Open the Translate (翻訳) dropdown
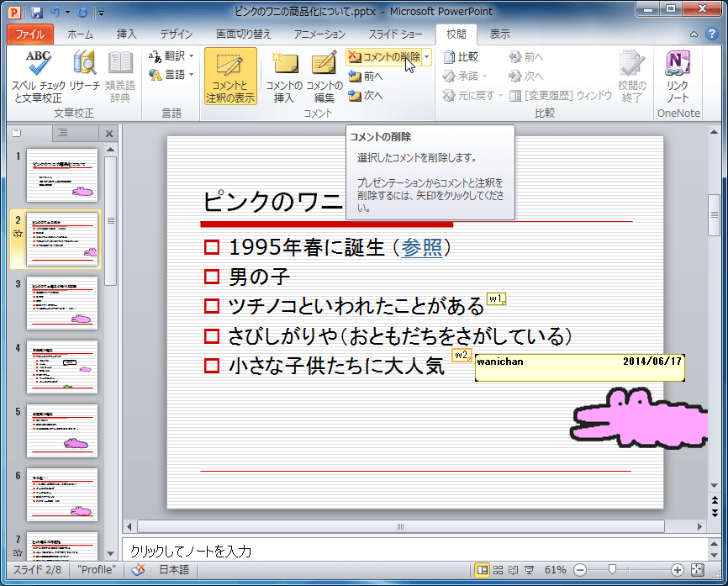This screenshot has width=728, height=586. click(x=171, y=56)
